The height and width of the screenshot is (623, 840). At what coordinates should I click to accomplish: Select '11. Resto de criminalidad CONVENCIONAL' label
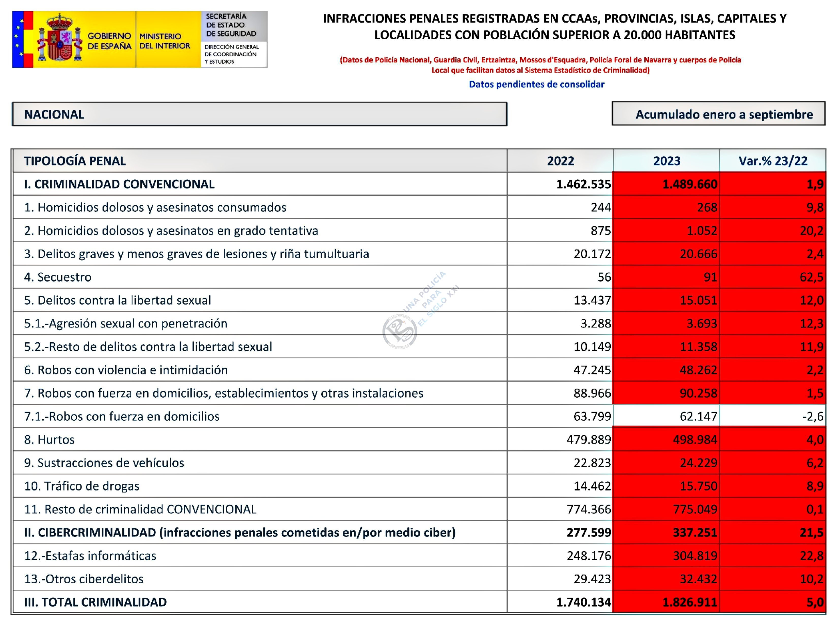(x=140, y=509)
